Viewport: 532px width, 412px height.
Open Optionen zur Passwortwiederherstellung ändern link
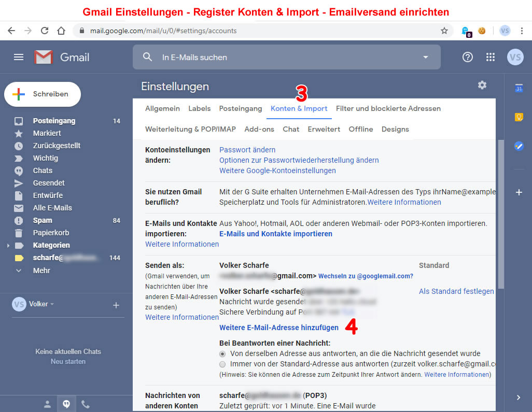299,160
